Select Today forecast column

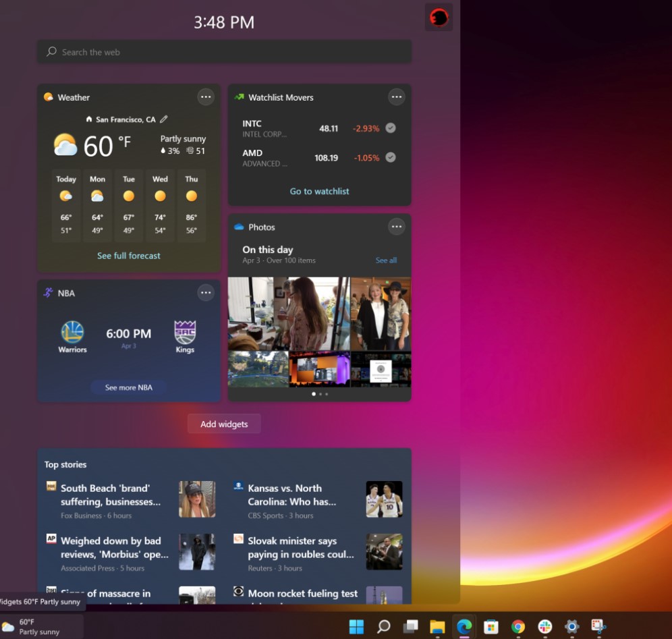66,206
